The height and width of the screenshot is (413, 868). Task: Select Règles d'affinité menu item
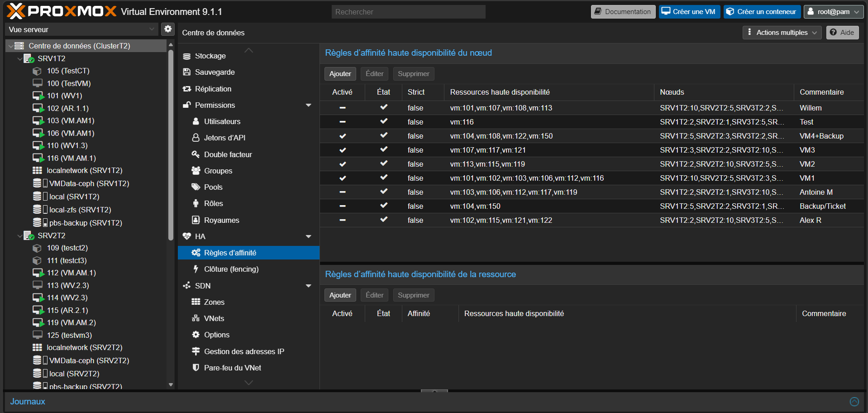coord(248,253)
